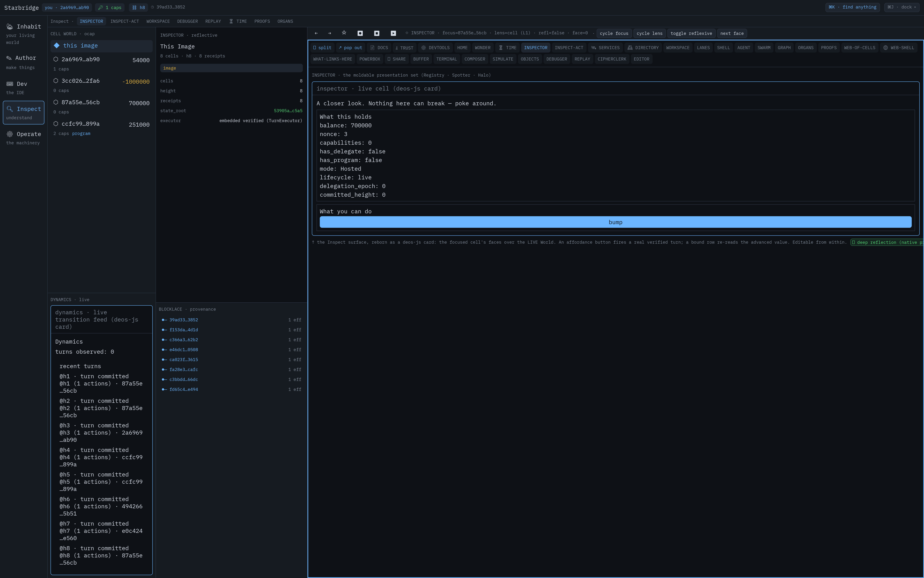The height and width of the screenshot is (578, 924).
Task: Open the 'find anything' command search
Action: tap(852, 7)
